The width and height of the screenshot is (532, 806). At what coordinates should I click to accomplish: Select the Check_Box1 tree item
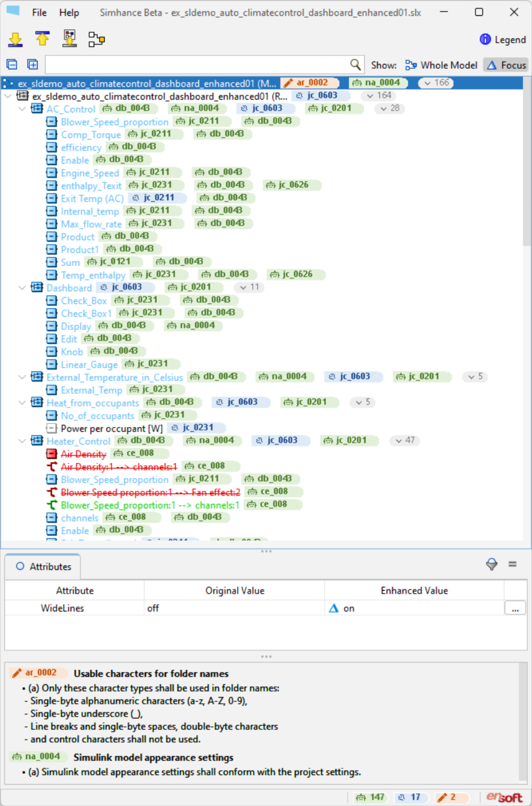[86, 313]
